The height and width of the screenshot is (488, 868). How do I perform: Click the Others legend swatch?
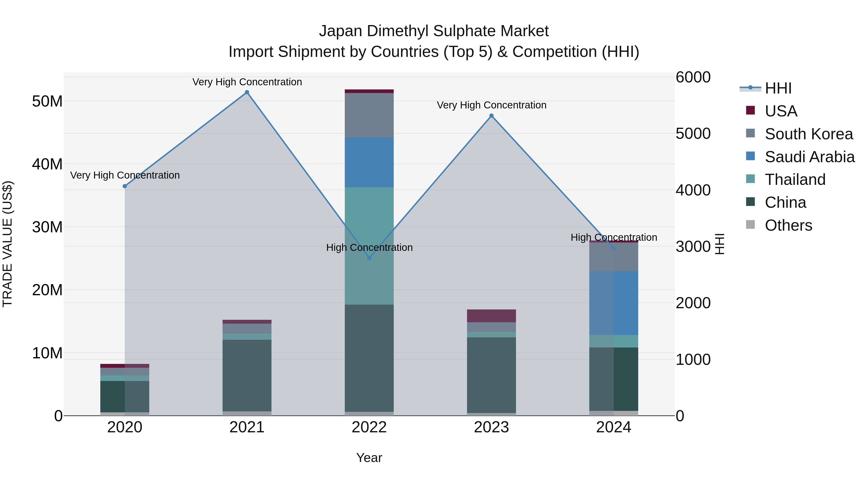click(x=750, y=225)
